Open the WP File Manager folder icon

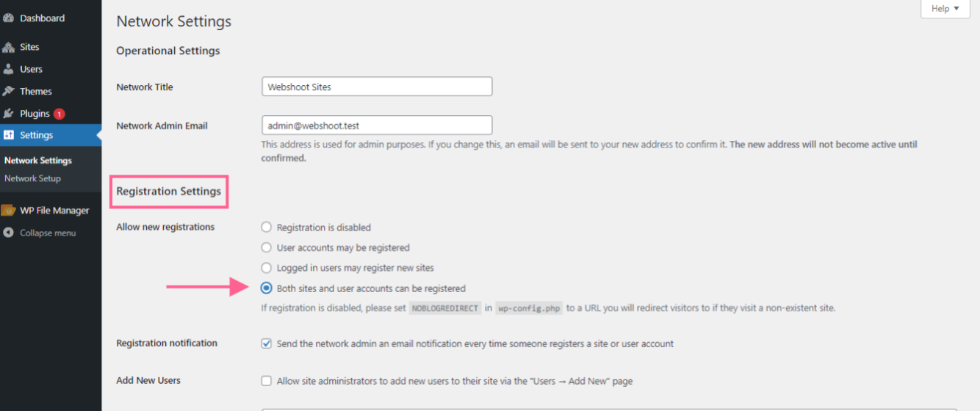click(9, 211)
